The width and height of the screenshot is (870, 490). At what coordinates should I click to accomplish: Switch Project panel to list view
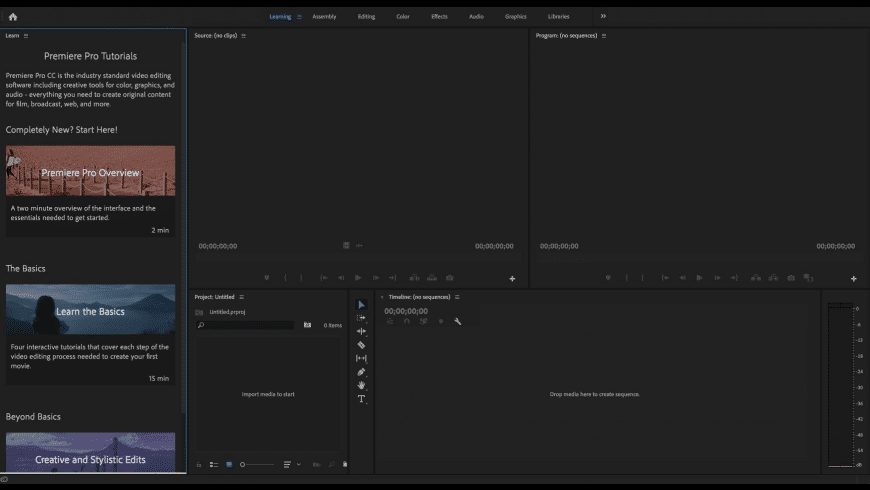click(214, 464)
